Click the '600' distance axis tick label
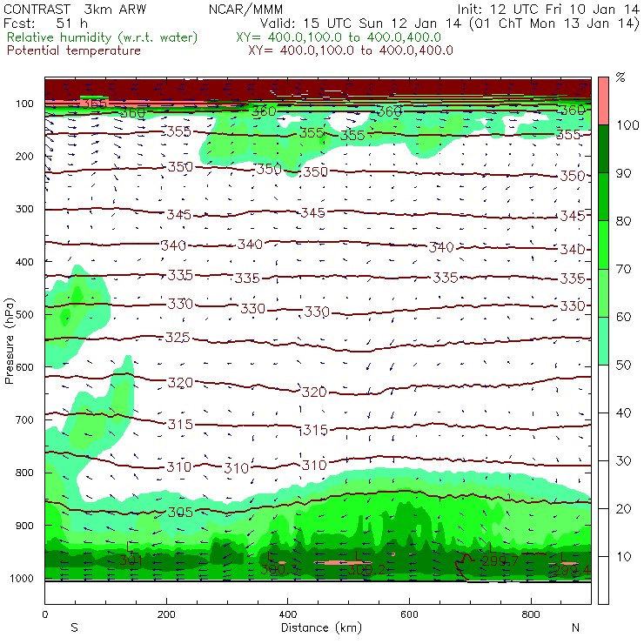The image size is (644, 644). pyautogui.click(x=409, y=614)
